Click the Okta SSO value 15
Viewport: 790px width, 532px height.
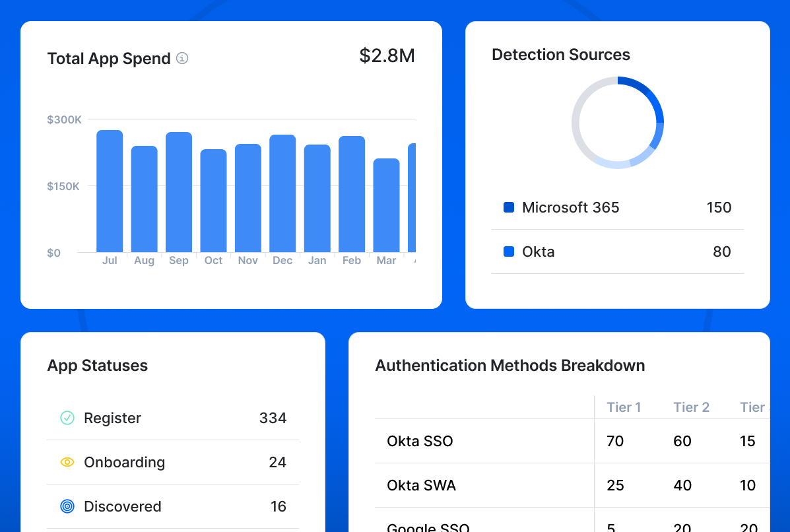pyautogui.click(x=748, y=441)
